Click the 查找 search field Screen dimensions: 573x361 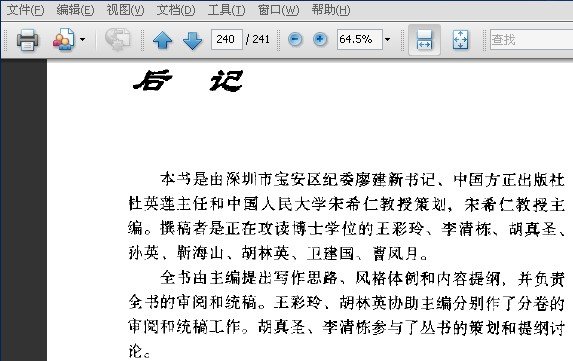531,39
